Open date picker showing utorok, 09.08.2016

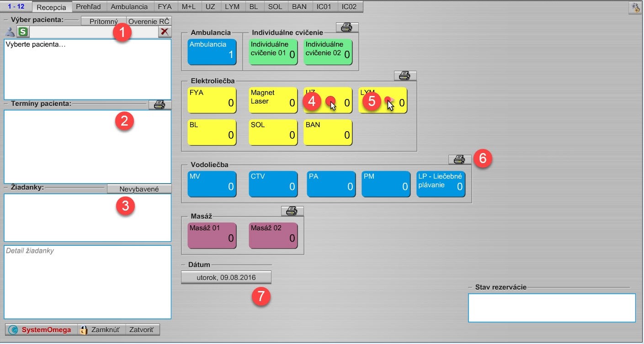(x=226, y=277)
